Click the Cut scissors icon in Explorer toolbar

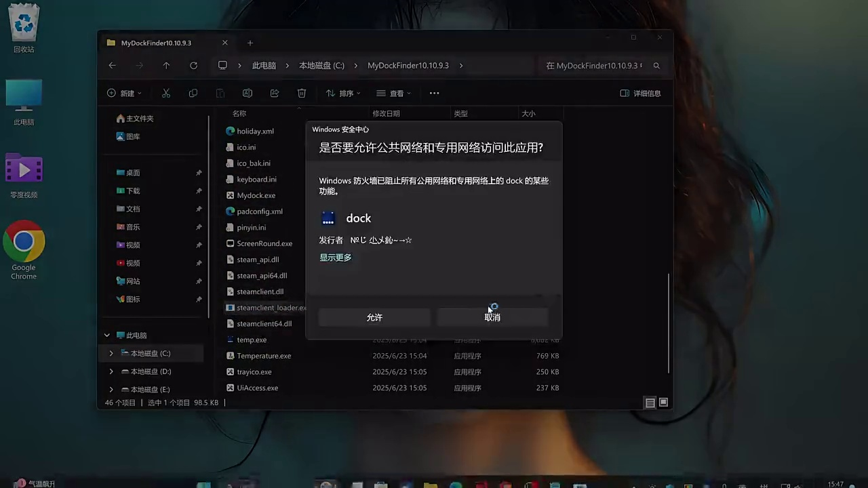click(166, 93)
